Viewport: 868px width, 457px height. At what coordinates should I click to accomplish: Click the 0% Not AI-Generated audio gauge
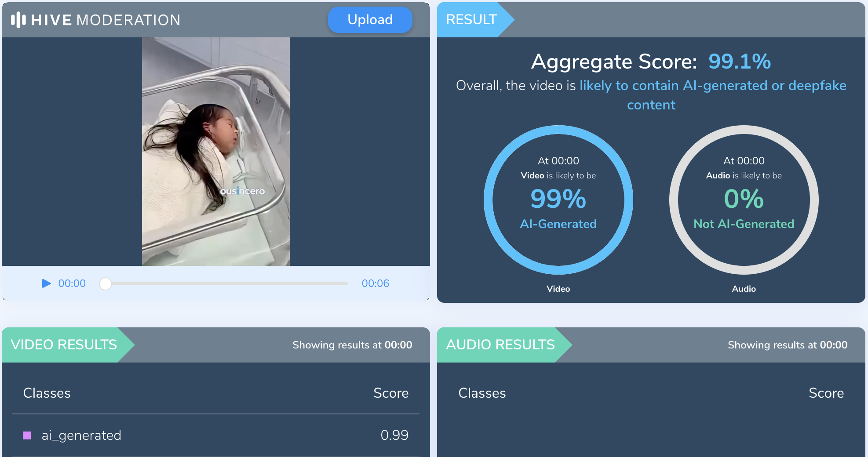point(744,200)
